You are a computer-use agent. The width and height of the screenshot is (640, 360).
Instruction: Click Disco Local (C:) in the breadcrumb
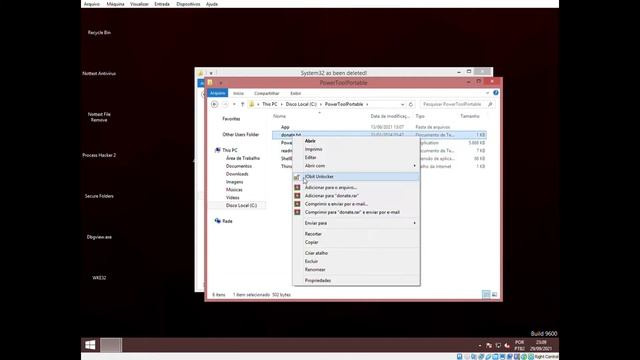coord(301,104)
